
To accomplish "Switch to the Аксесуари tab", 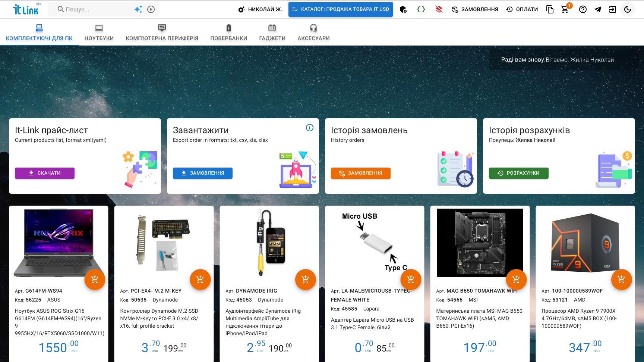I will coord(314,32).
